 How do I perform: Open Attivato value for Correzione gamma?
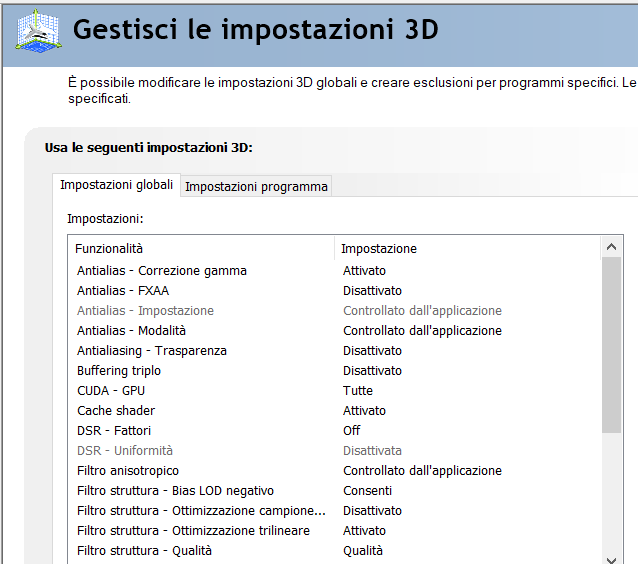point(364,271)
